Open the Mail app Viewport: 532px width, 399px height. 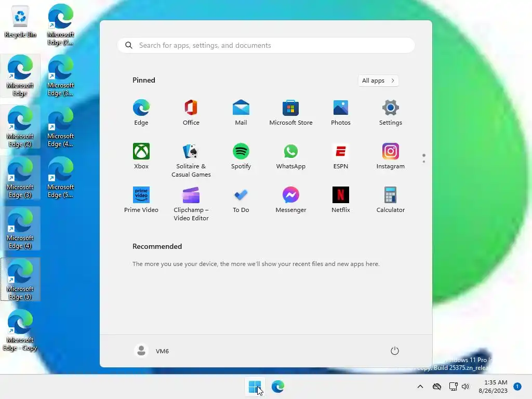click(241, 112)
